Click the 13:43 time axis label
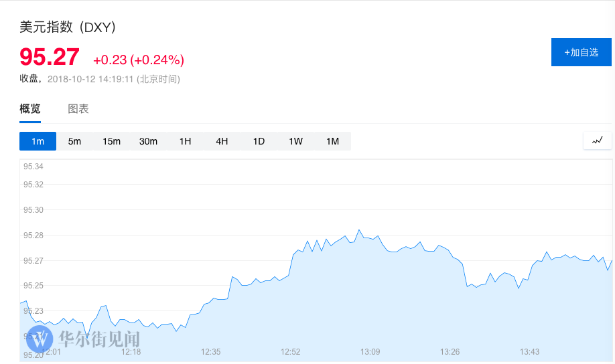Screen dimensions: 615x364 point(530,352)
